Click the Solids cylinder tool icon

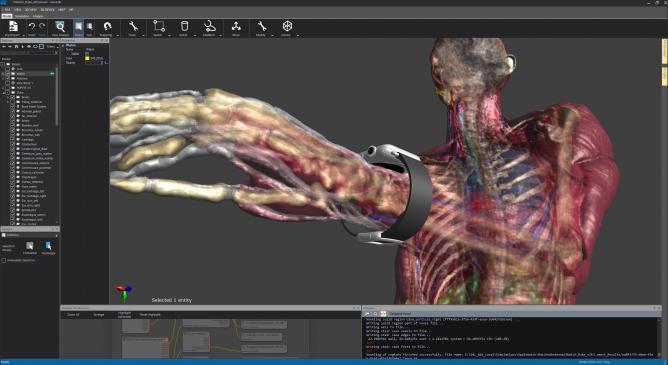[184, 26]
